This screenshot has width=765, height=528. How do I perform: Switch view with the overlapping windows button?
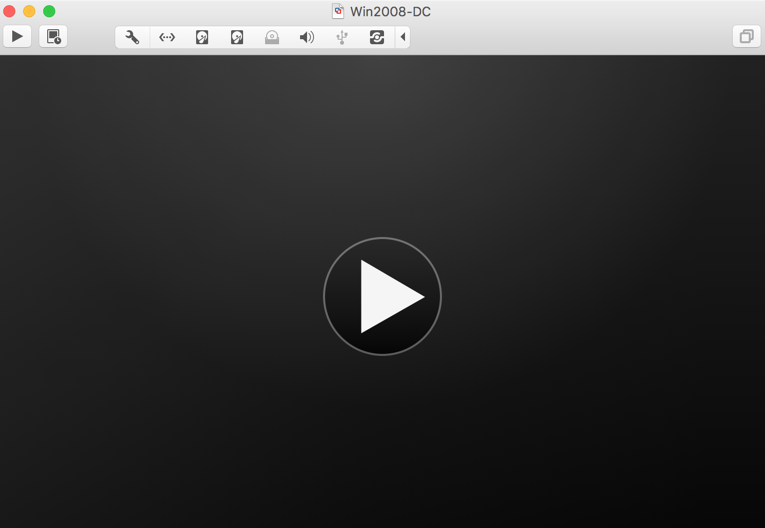tap(746, 37)
